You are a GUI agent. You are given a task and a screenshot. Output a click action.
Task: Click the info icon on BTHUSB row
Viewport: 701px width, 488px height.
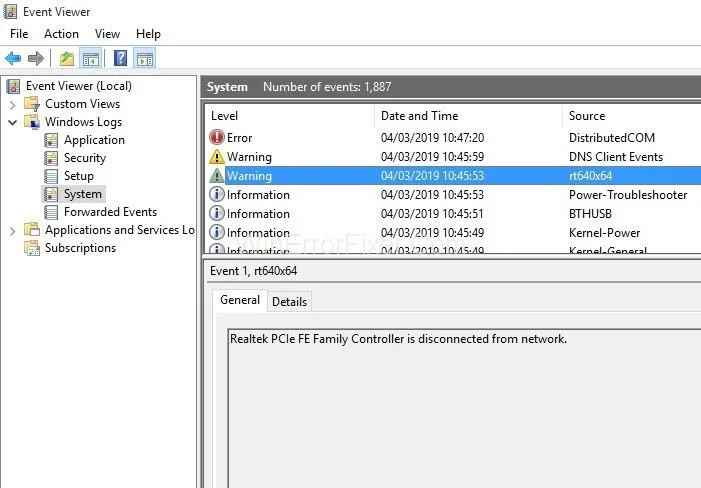click(x=217, y=214)
